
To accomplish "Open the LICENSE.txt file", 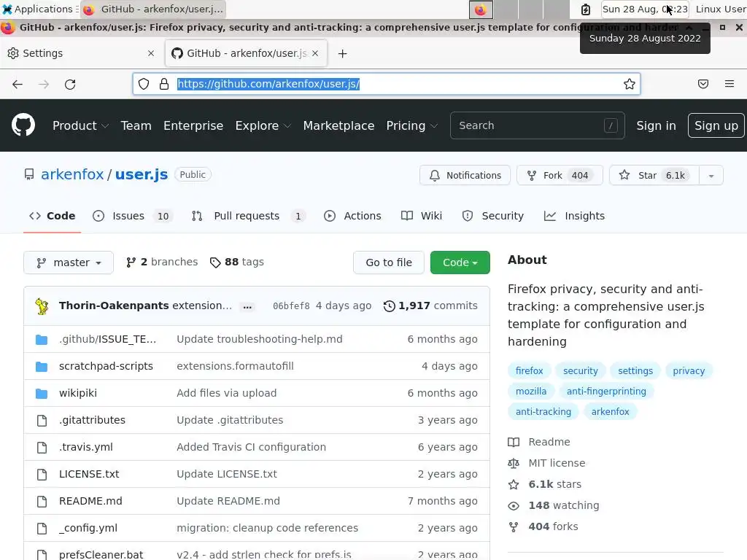I will tap(89, 474).
